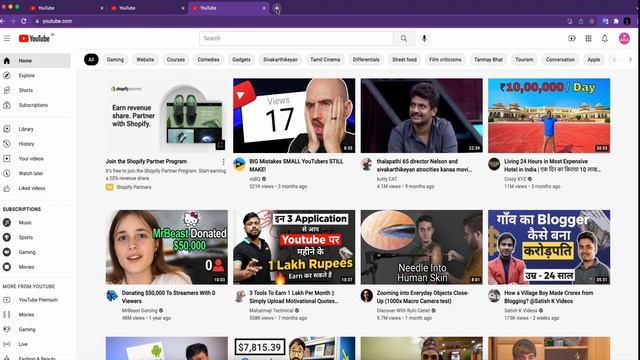
Task: Open the hamburger guide menu
Action: [7, 38]
